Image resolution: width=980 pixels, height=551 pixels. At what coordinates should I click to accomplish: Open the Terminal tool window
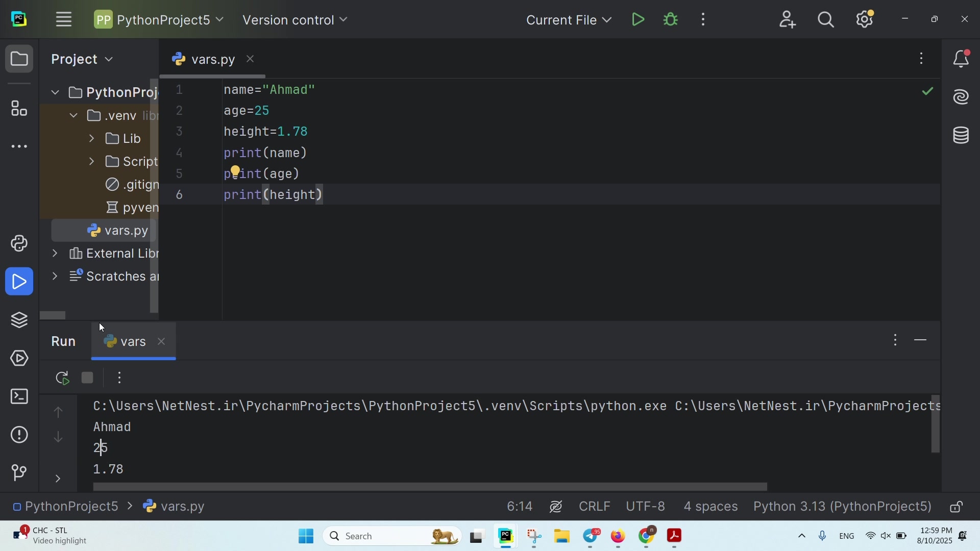pyautogui.click(x=19, y=397)
